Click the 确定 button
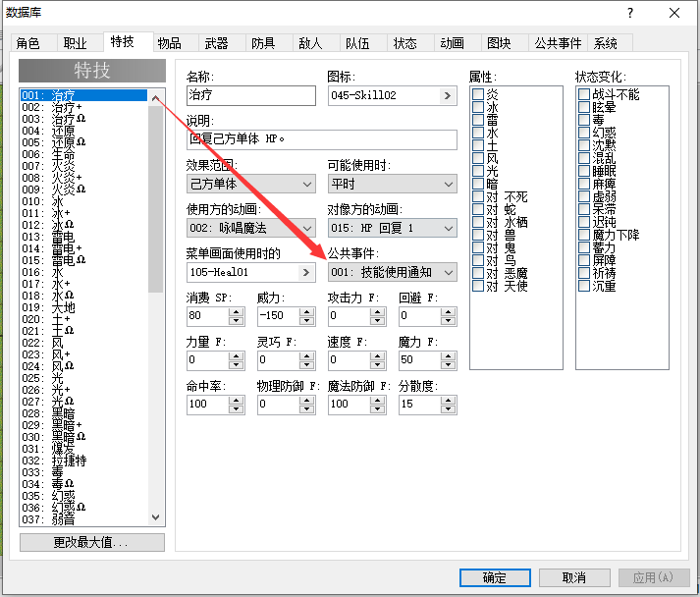700x597 pixels. [495, 577]
